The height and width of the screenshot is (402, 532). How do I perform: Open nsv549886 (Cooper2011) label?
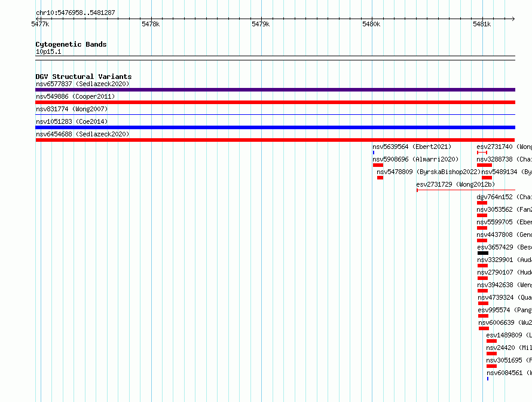point(75,96)
